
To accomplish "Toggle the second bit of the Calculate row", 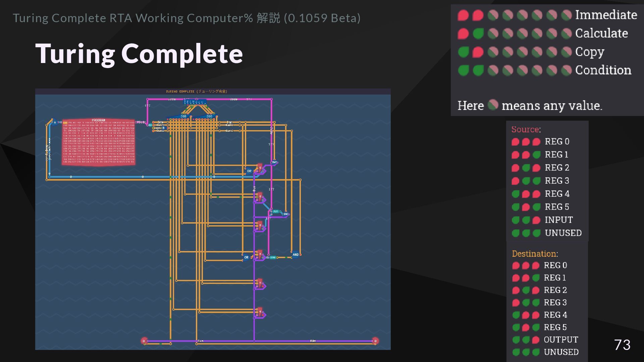I will pos(478,34).
